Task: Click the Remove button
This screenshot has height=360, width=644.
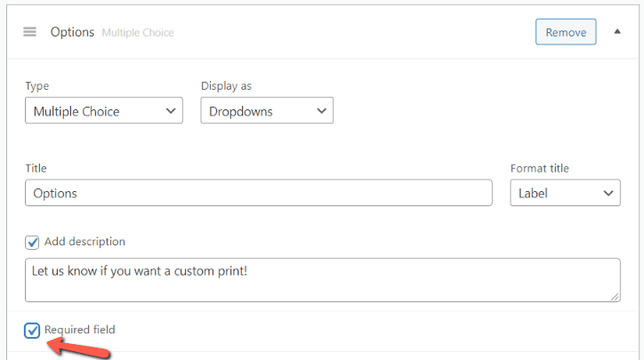Action: 566,32
